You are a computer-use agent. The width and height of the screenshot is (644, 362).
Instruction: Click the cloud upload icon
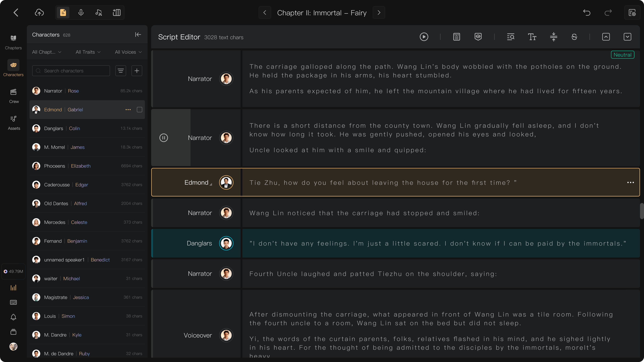pyautogui.click(x=39, y=13)
